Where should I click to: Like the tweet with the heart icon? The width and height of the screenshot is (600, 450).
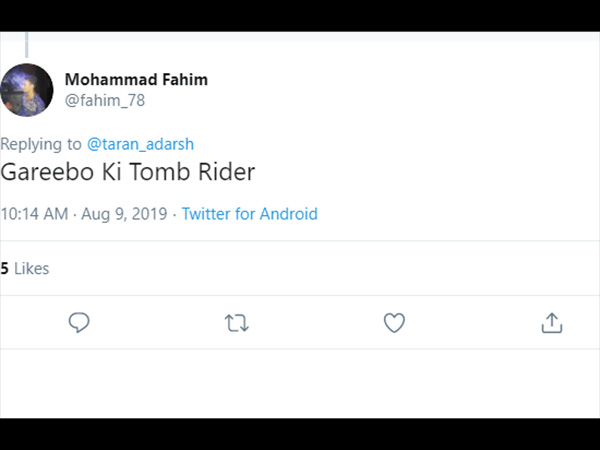point(394,323)
